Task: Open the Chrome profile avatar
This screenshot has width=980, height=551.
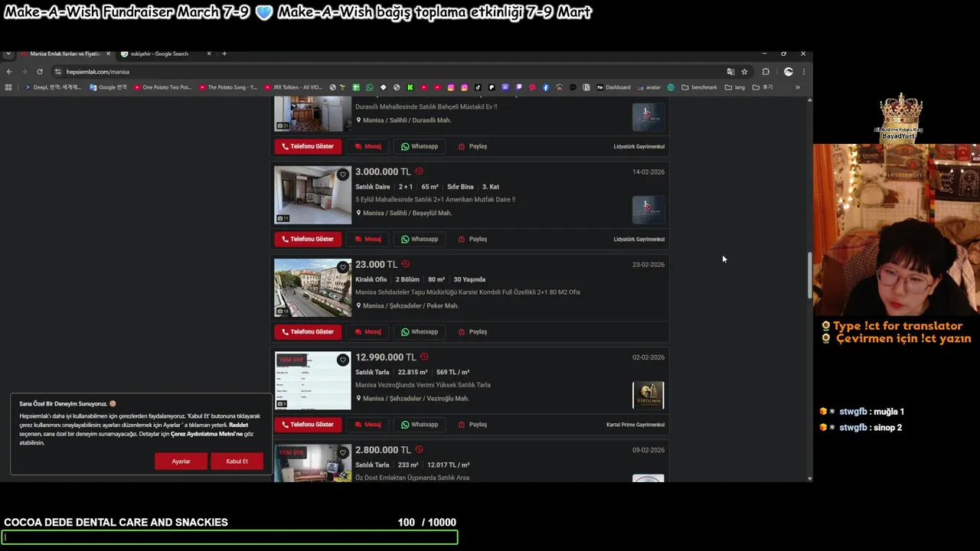Action: [789, 72]
